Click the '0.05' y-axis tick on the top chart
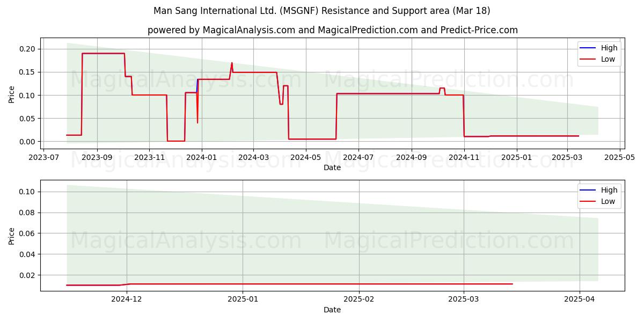The height and width of the screenshot is (322, 644). (x=28, y=119)
